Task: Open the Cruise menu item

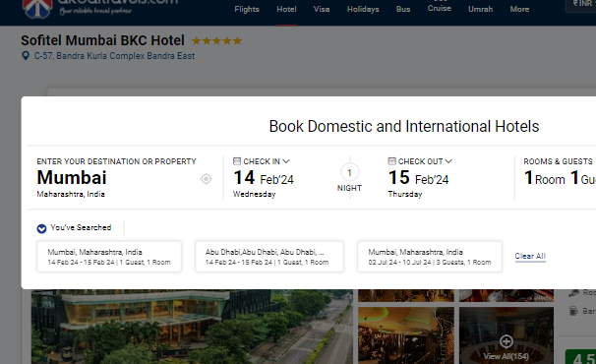Action: coord(440,8)
